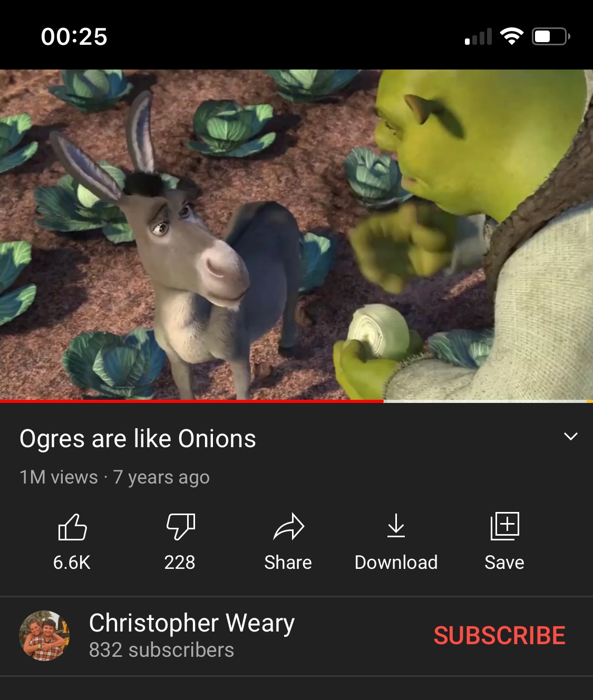This screenshot has width=593, height=700.
Task: Tap the Save to playlist icon
Action: click(x=504, y=526)
